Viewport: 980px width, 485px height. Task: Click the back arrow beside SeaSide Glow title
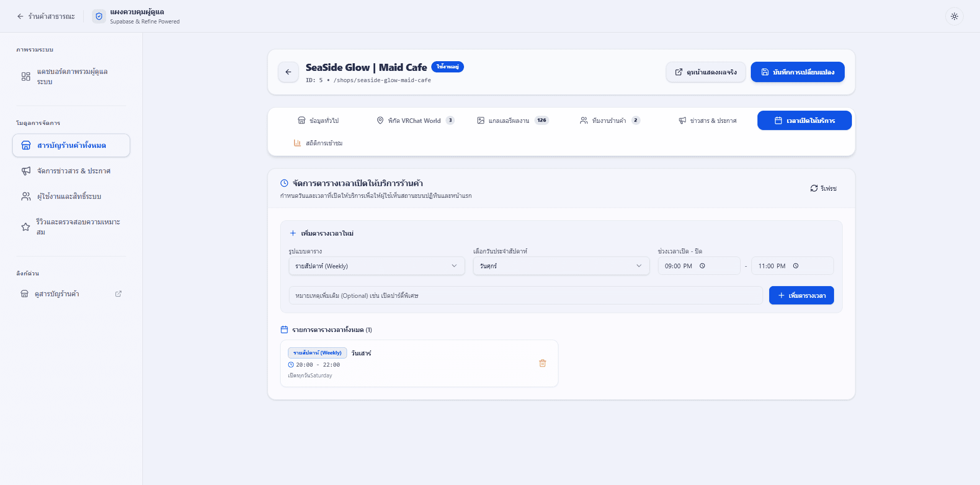(x=288, y=72)
